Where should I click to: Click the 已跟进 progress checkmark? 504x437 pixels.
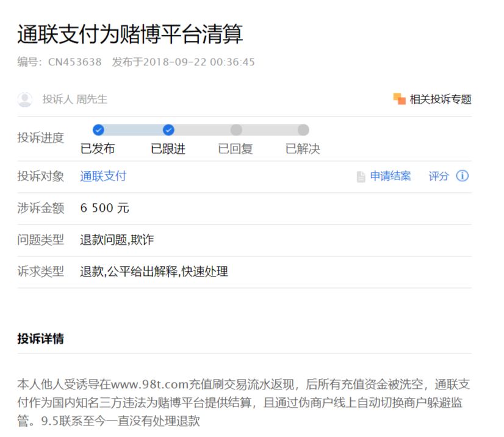(168, 130)
